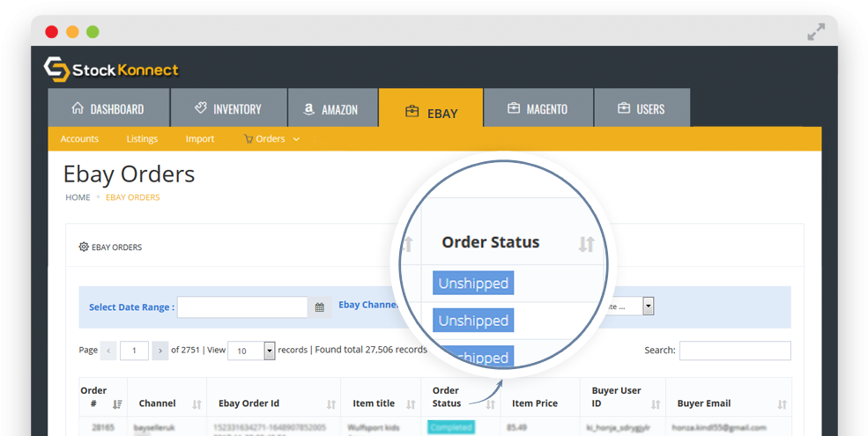Open the Dashboard tab

(x=108, y=108)
